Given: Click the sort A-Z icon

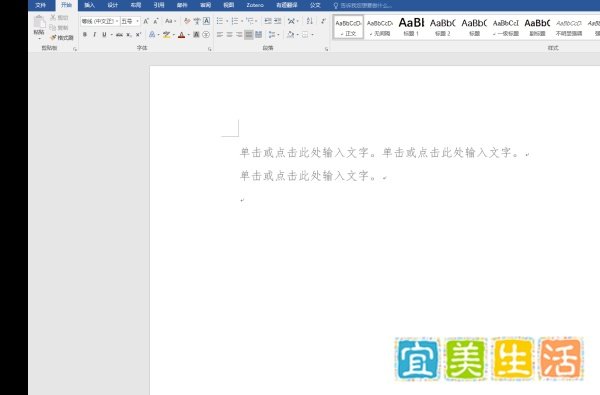Looking at the screenshot, I should pos(310,21).
